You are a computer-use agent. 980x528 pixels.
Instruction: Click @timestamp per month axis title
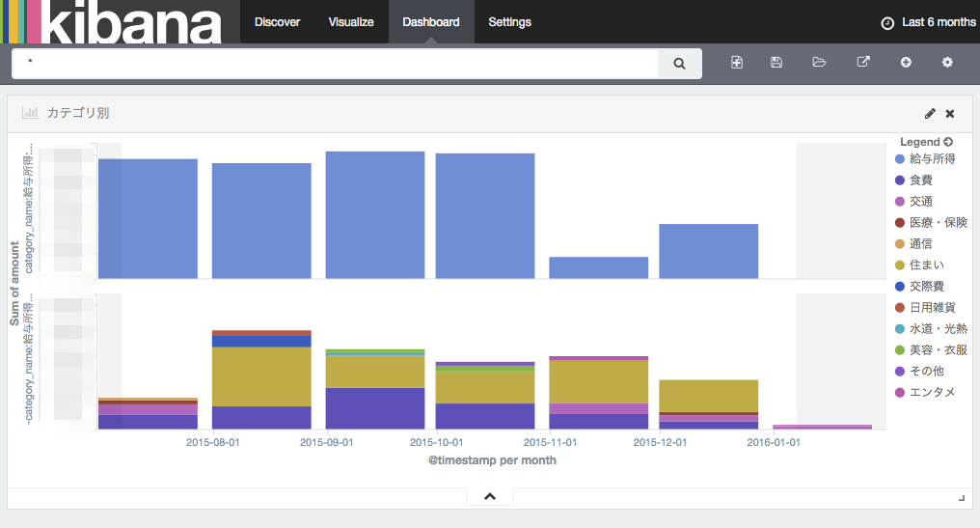coord(492,460)
